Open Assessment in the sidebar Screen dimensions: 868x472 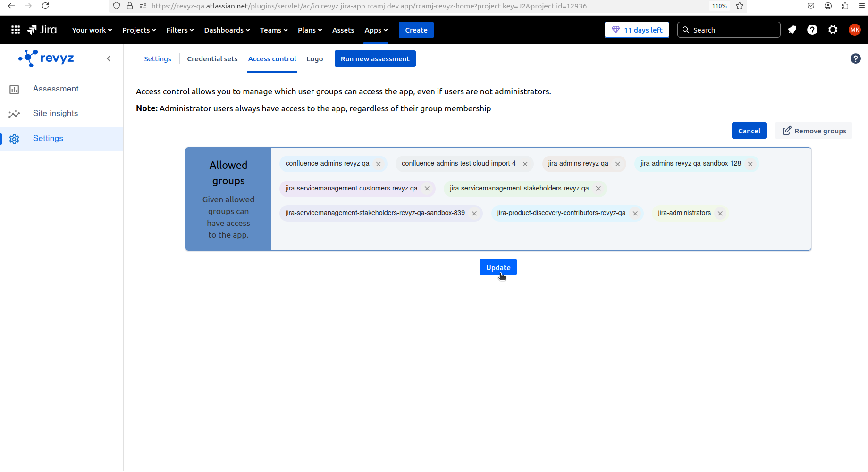[56, 89]
